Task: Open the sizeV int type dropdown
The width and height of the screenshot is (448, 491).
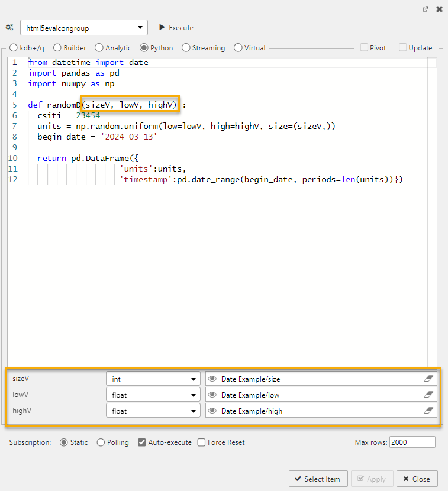Action: pos(153,379)
